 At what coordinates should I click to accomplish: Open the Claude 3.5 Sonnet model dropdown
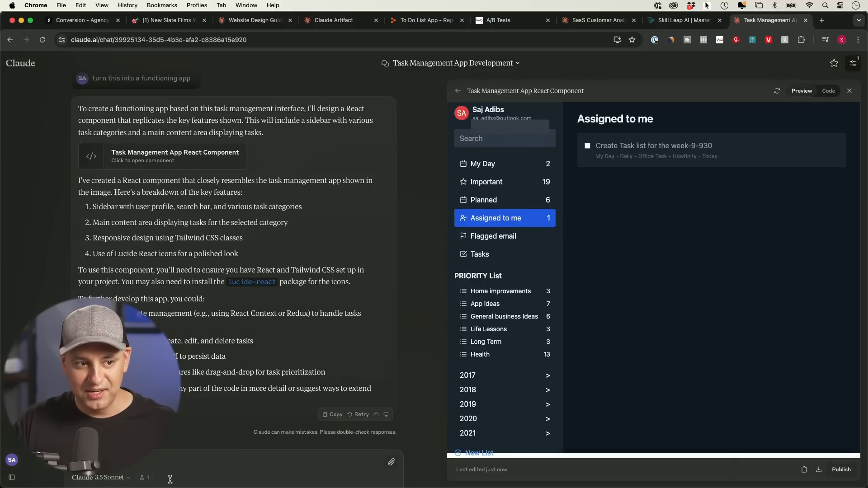click(x=101, y=477)
